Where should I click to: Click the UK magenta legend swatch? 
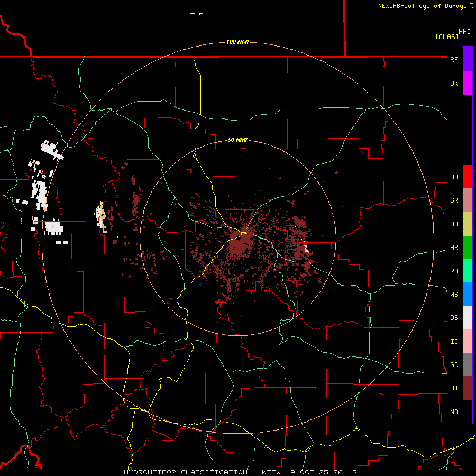[467, 83]
